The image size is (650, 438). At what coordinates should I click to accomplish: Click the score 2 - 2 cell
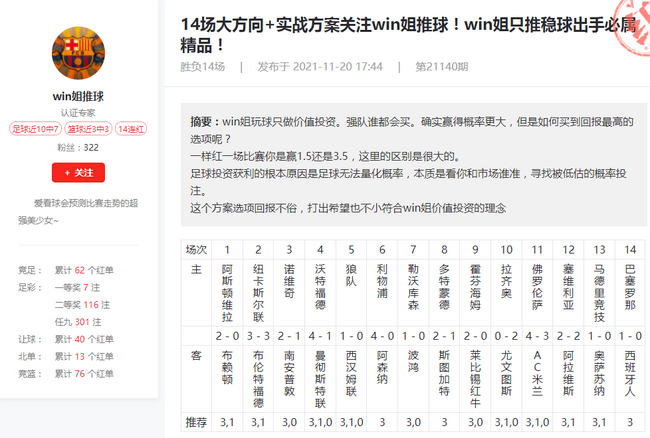tap(568, 336)
